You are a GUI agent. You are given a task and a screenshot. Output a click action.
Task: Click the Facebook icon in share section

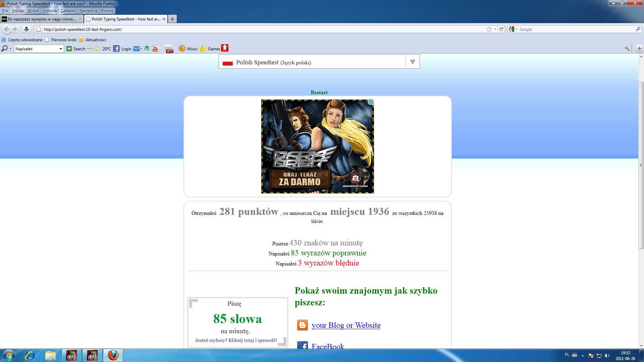[x=303, y=345]
